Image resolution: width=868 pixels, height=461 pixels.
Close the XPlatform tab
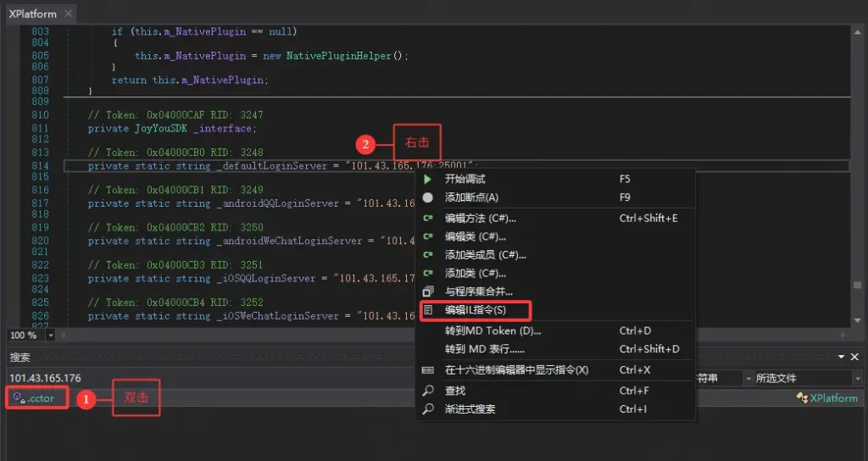68,14
